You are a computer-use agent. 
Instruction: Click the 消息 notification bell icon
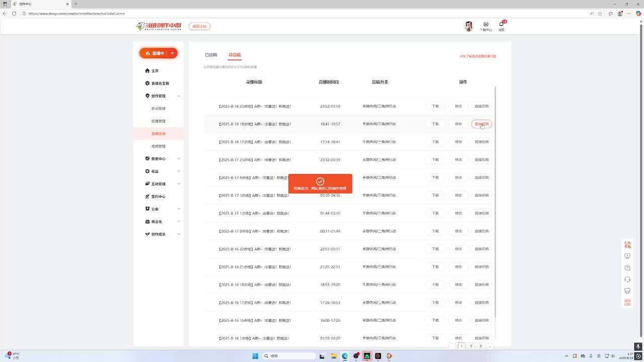point(501,25)
